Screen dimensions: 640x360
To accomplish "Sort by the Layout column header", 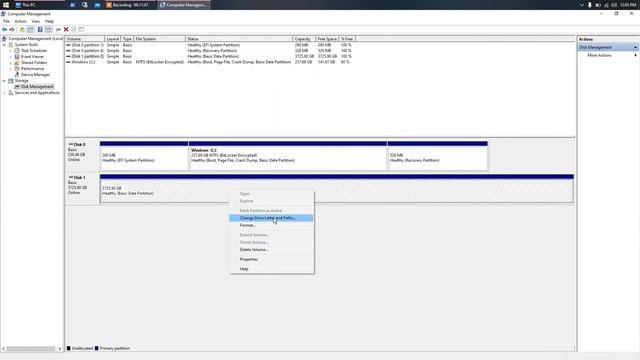I will (113, 39).
